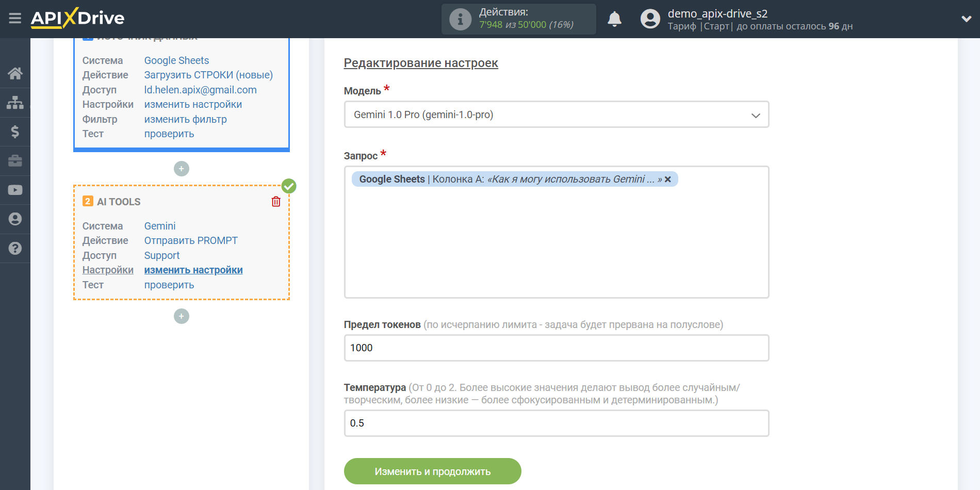The image size is (980, 490).
Task: Go to Home in sidebar
Action: coord(15,73)
